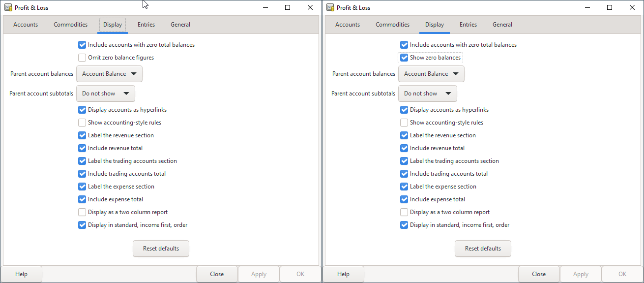The height and width of the screenshot is (283, 644).
Task: Minimize the right Profit & Loss window
Action: (x=587, y=7)
